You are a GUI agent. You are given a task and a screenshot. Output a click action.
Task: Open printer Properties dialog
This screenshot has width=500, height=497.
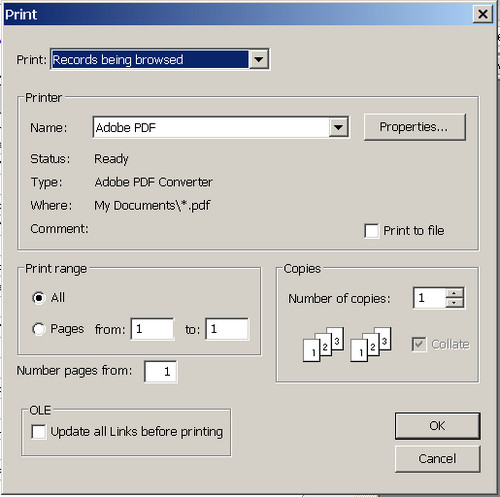click(414, 127)
